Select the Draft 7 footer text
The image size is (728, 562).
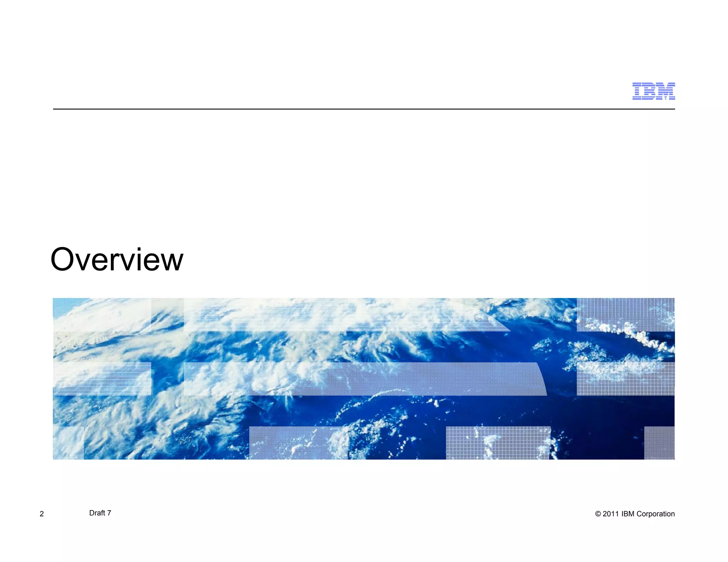coord(100,513)
